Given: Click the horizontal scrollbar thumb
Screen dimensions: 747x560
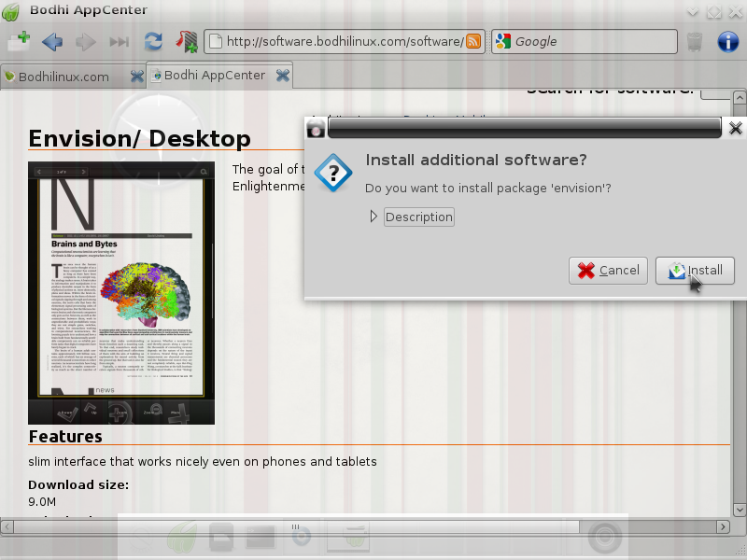Looking at the screenshot, I should click(296, 526).
